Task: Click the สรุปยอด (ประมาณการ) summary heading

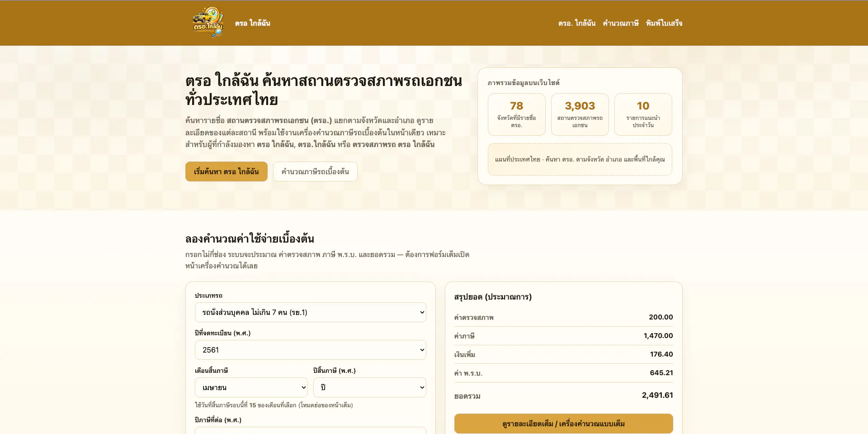Action: tap(493, 297)
